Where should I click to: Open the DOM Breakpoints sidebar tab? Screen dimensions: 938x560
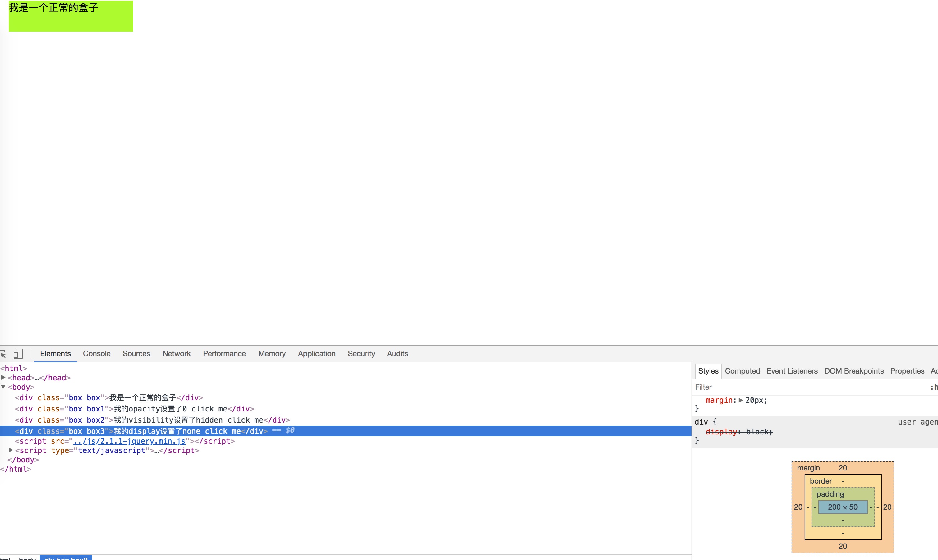[854, 371]
